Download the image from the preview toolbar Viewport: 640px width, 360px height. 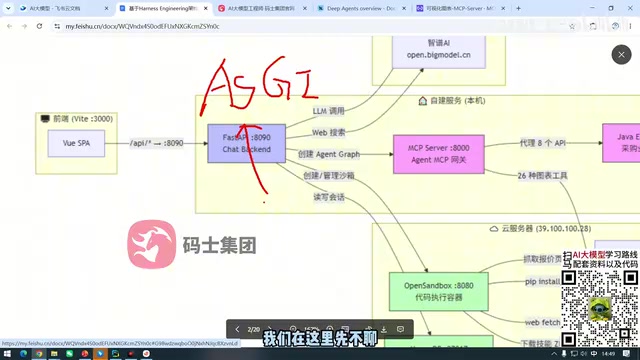point(384,329)
